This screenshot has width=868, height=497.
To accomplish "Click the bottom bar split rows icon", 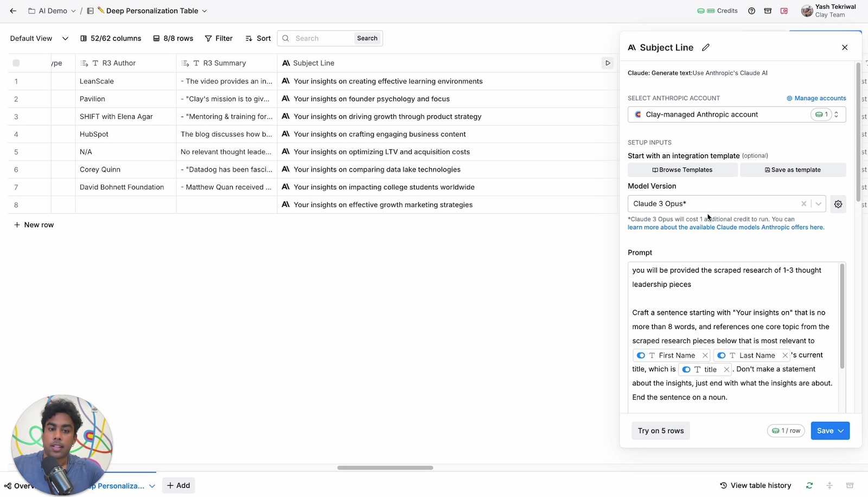I will tap(829, 486).
